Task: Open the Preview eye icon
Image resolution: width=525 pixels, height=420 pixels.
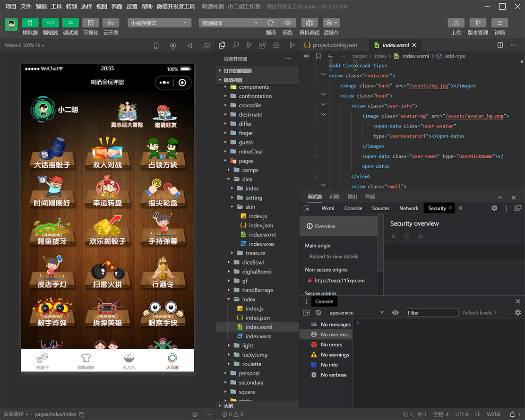Action: [x=287, y=23]
